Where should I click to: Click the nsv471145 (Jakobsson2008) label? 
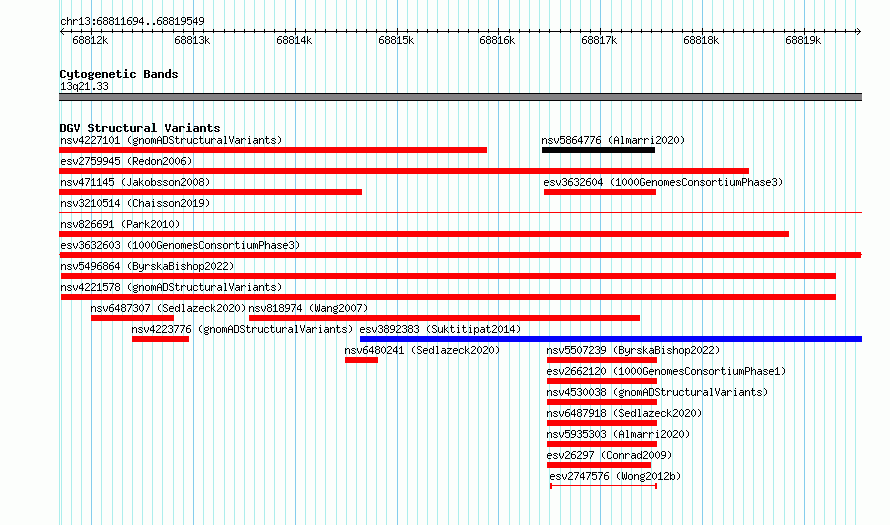pos(135,182)
